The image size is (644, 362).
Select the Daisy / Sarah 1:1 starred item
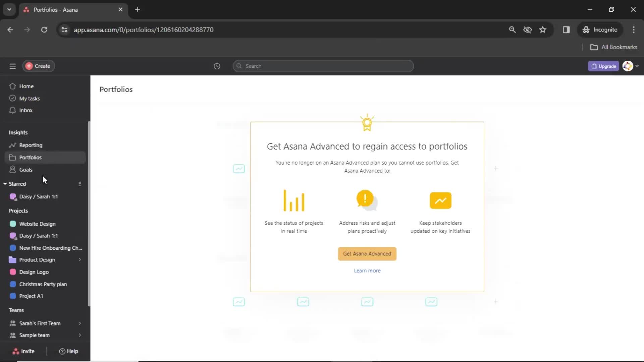(39, 196)
